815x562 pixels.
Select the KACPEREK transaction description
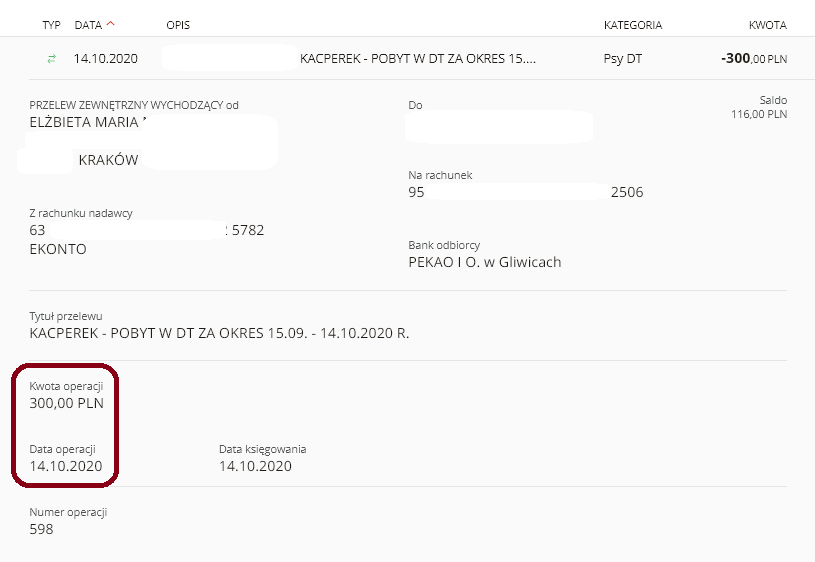click(x=417, y=58)
